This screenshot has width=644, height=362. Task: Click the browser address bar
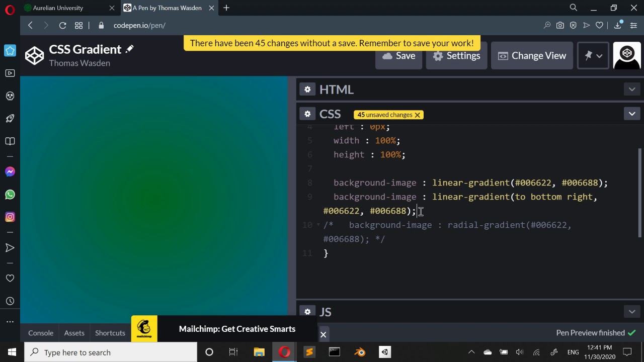click(x=322, y=25)
